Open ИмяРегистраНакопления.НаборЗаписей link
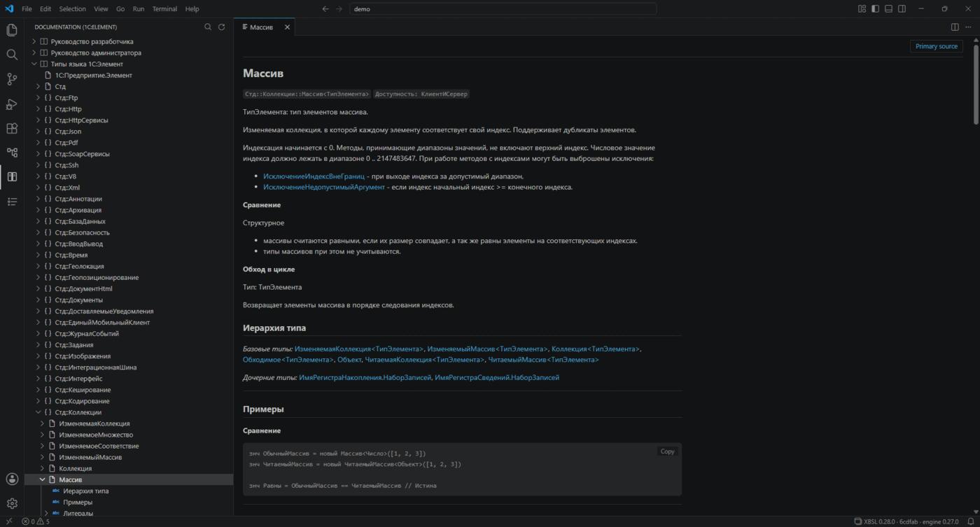The image size is (980, 527). [365, 377]
